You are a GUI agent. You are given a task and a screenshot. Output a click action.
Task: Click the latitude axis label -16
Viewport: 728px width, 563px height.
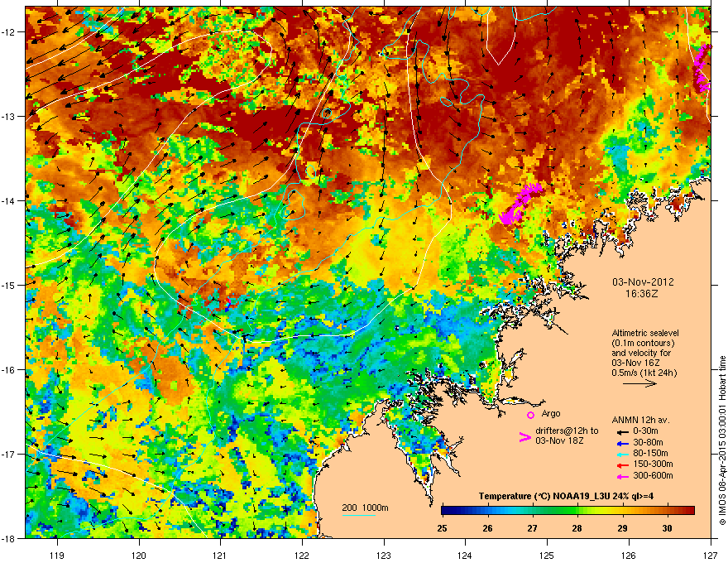click(8, 370)
